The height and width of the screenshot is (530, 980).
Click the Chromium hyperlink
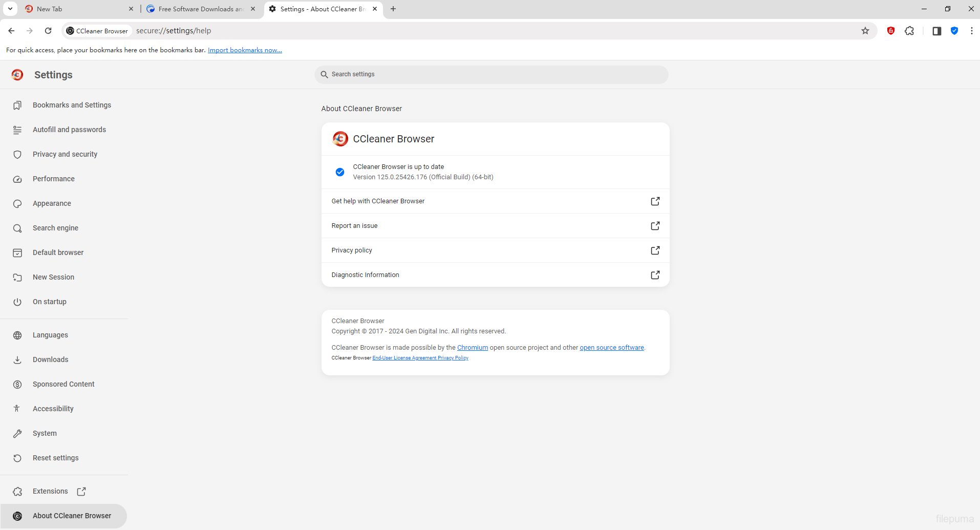coord(472,348)
